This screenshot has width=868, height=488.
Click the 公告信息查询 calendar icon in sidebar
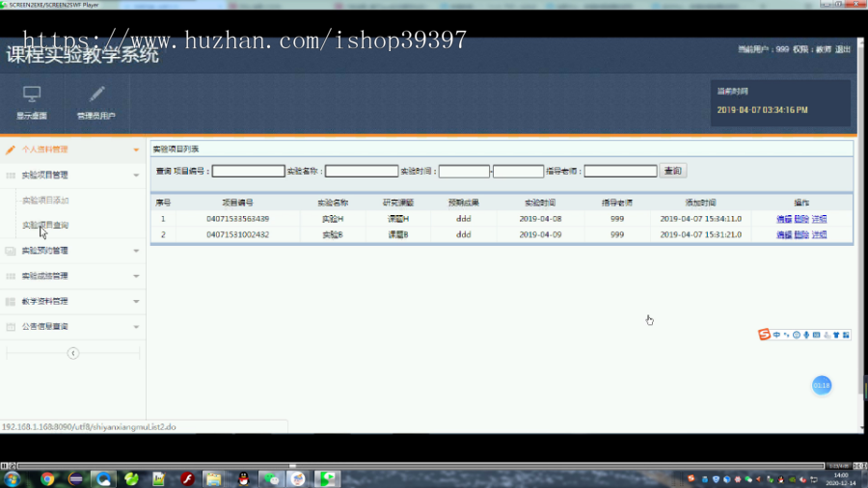pos(11,327)
